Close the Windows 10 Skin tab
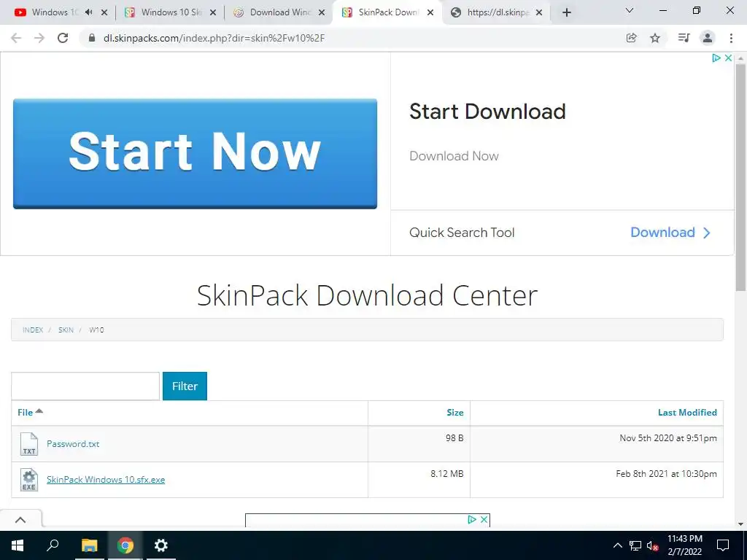 (213, 13)
